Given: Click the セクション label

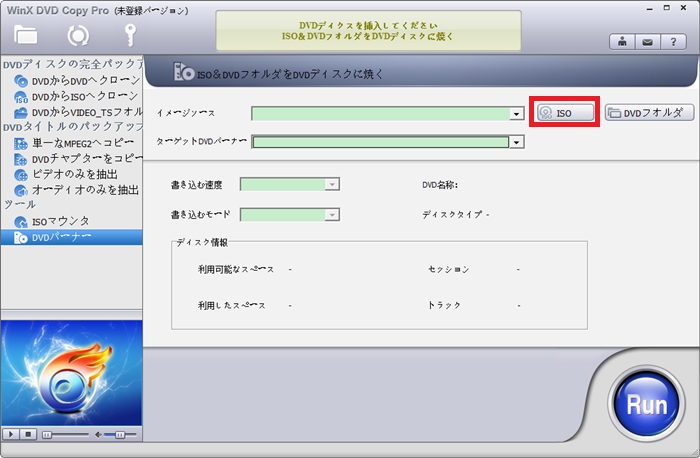Looking at the screenshot, I should pyautogui.click(x=449, y=269).
